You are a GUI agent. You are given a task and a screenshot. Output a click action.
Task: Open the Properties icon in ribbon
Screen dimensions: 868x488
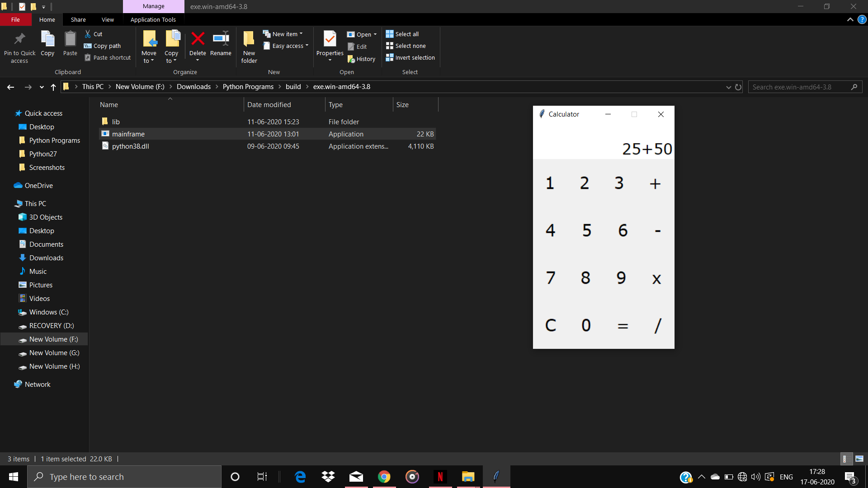pyautogui.click(x=330, y=39)
